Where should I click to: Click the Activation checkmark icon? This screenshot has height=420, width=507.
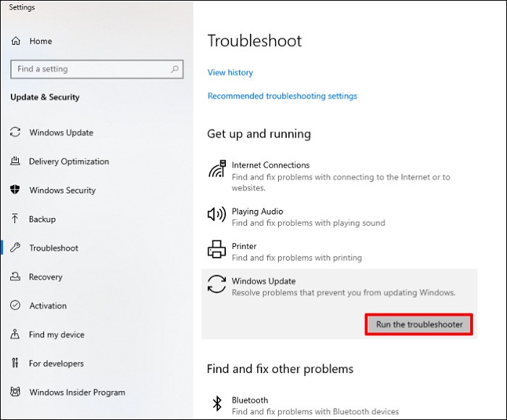[15, 306]
